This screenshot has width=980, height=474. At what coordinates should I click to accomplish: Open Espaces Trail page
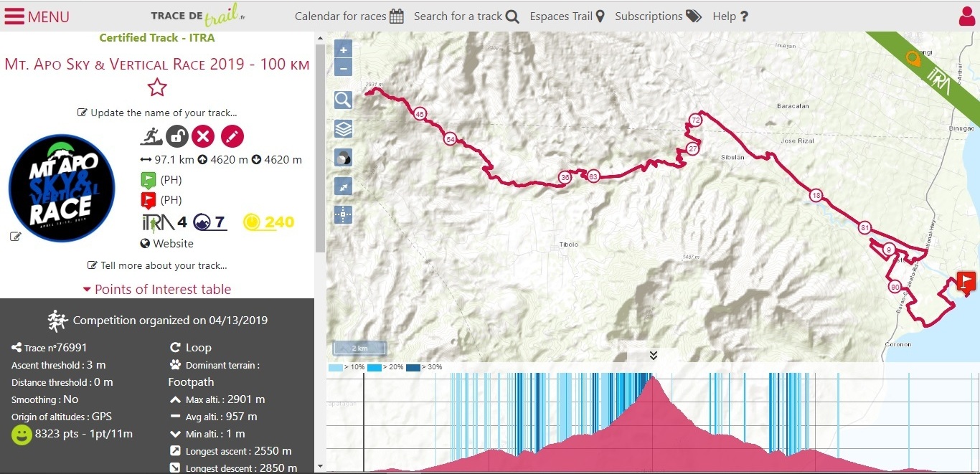(567, 16)
